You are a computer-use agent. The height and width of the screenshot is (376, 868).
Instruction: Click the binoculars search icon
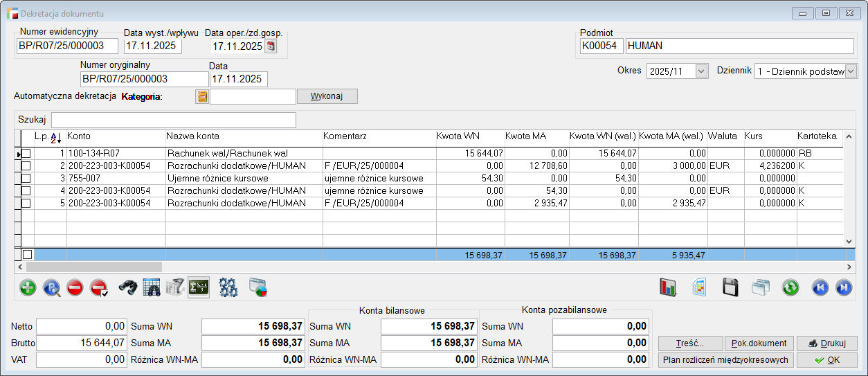(x=128, y=287)
